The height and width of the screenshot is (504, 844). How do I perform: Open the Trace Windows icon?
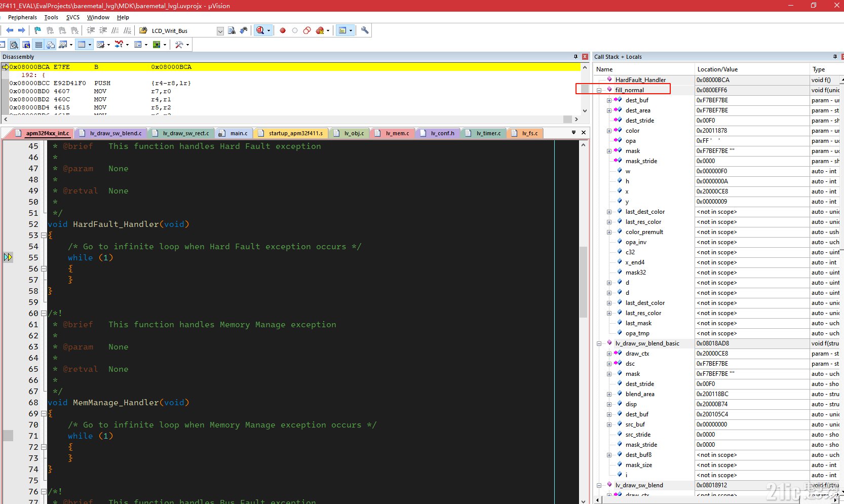coord(138,45)
